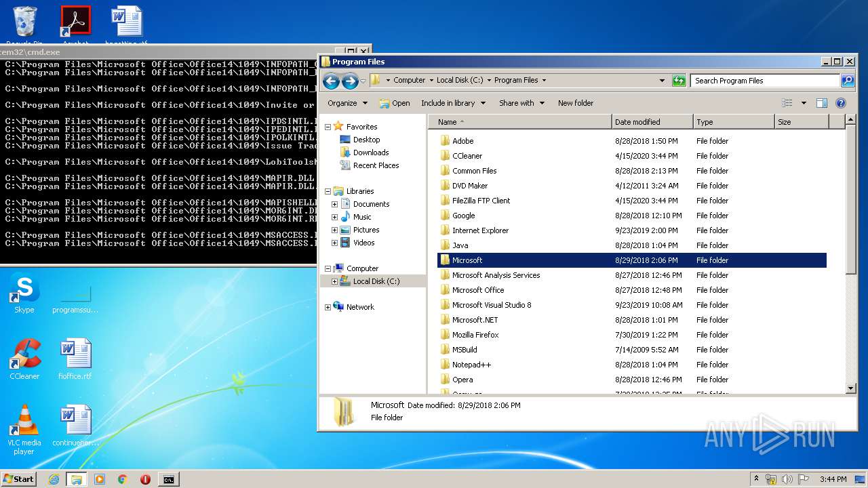Select Desktop under Favorites
868x488 pixels.
pyautogui.click(x=359, y=140)
